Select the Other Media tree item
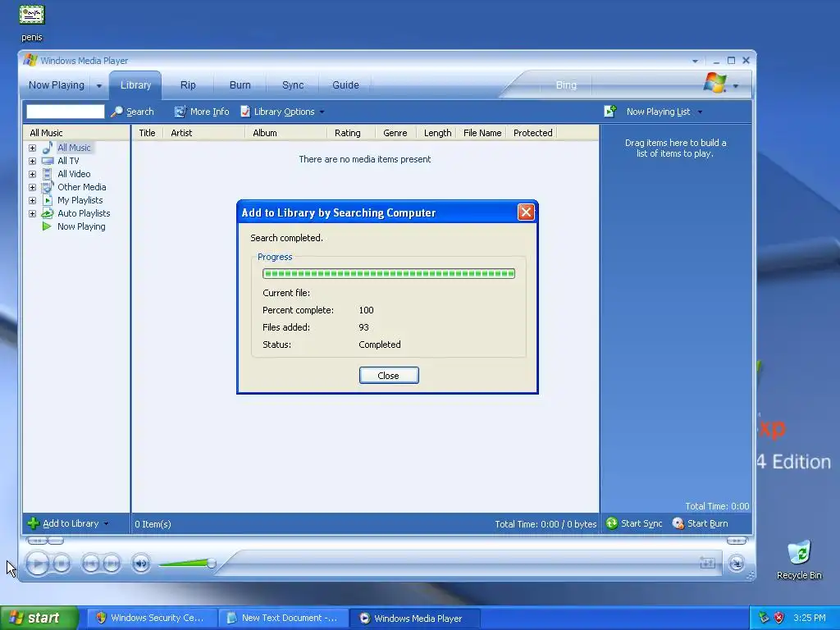Screen dimensions: 840x630 pos(81,187)
